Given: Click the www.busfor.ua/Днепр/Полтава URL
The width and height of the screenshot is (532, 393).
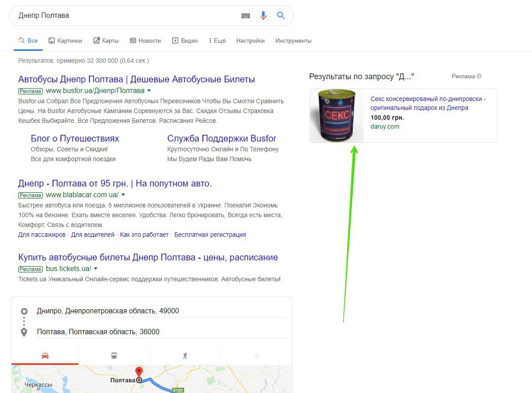Looking at the screenshot, I should [x=95, y=91].
